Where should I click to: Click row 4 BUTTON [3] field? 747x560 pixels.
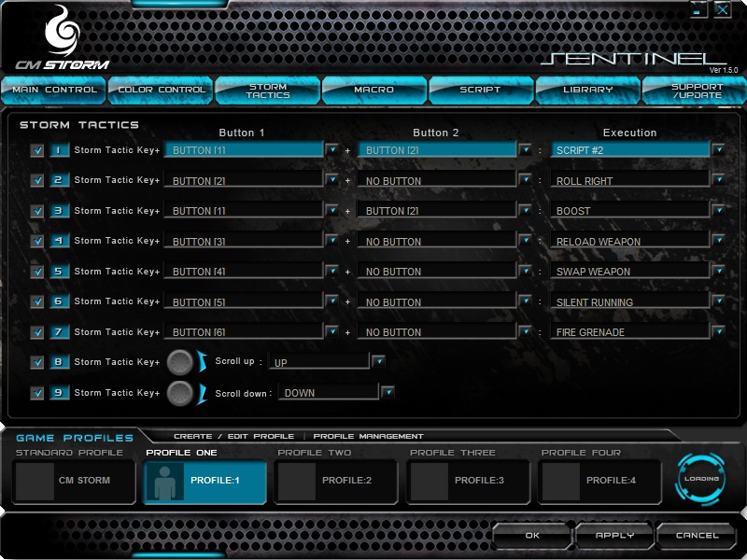tap(244, 241)
